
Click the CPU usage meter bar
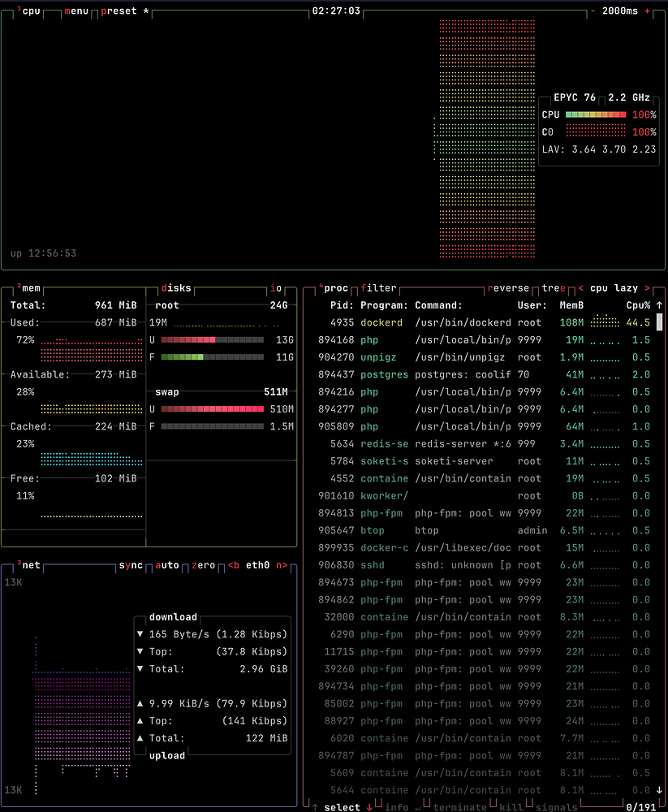pos(596,114)
